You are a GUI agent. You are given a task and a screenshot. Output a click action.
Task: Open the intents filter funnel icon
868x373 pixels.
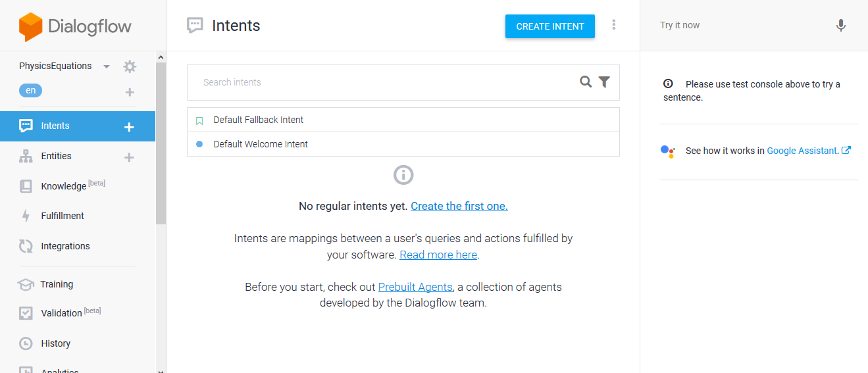604,82
